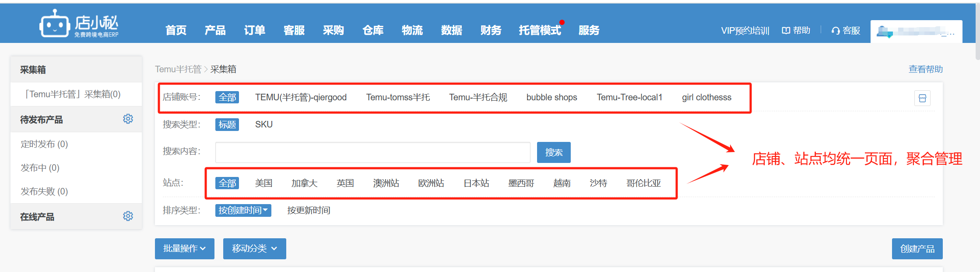Set search type to SKU

264,124
